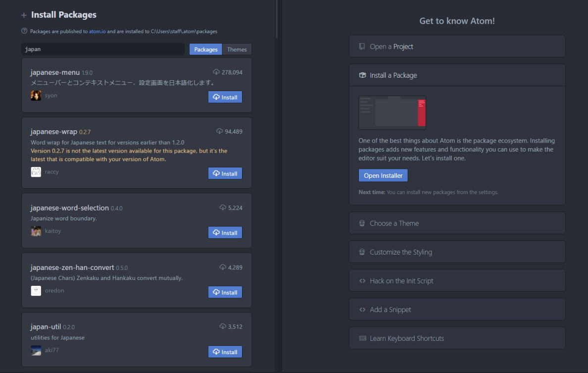The image size is (588, 373).
Task: Collapse the Install a Package section
Action: click(457, 75)
